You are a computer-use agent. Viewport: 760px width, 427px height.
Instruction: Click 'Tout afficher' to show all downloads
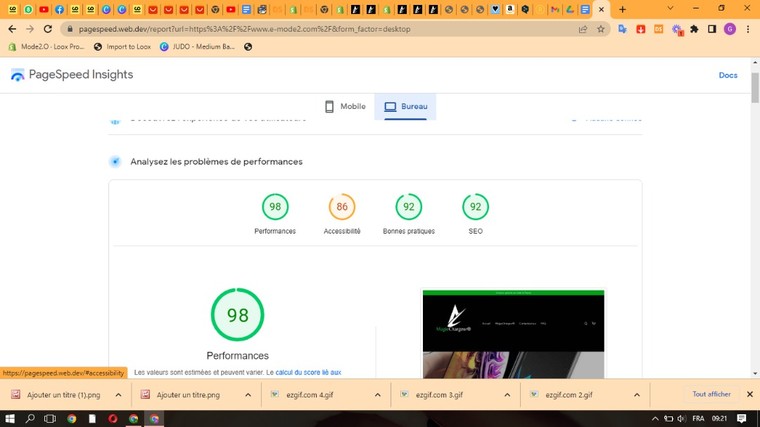(712, 395)
